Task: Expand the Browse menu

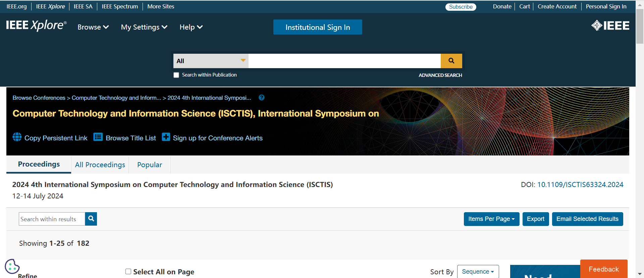Action: point(93,27)
